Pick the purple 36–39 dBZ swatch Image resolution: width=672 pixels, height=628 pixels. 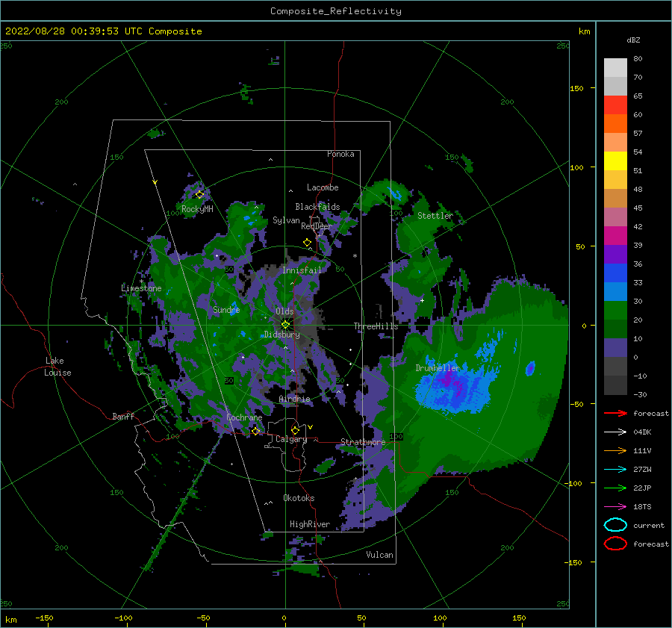[x=615, y=254]
